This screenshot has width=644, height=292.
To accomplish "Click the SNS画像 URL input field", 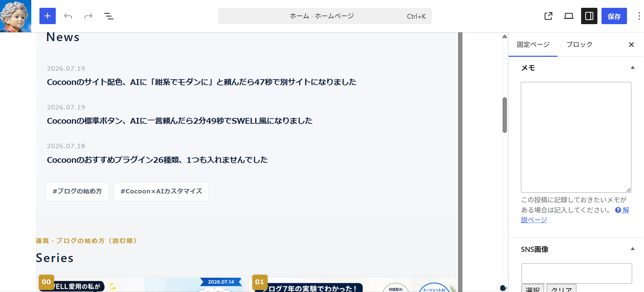I will (x=577, y=273).
